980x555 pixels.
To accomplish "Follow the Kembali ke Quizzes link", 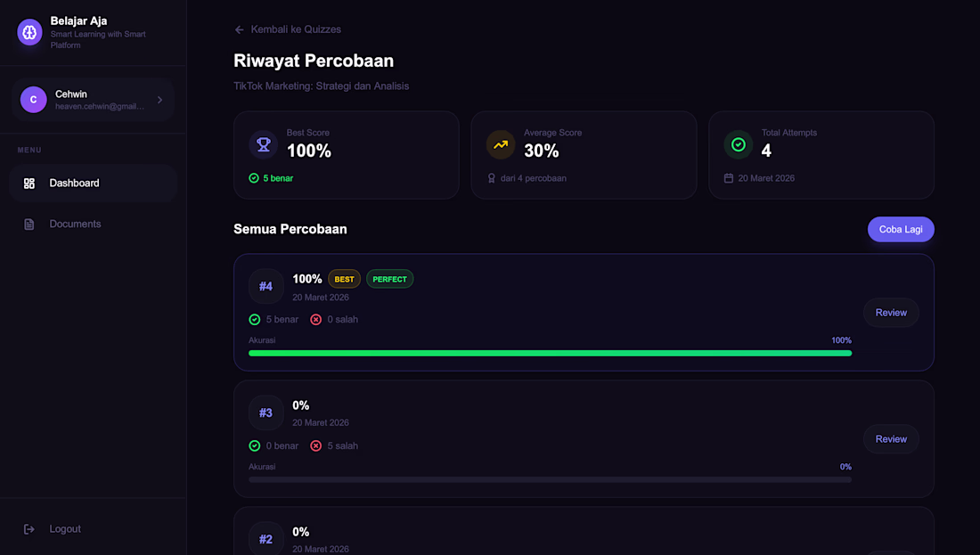I will coord(296,29).
